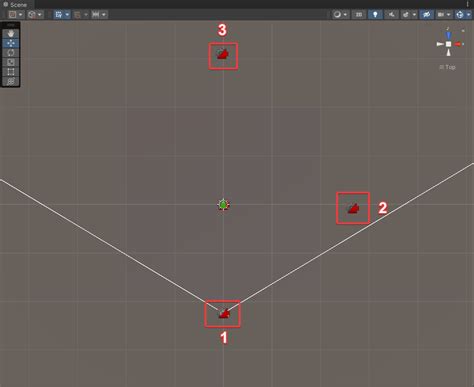This screenshot has width=474, height=387.
Task: Toggle scene audio button
Action: click(391, 14)
